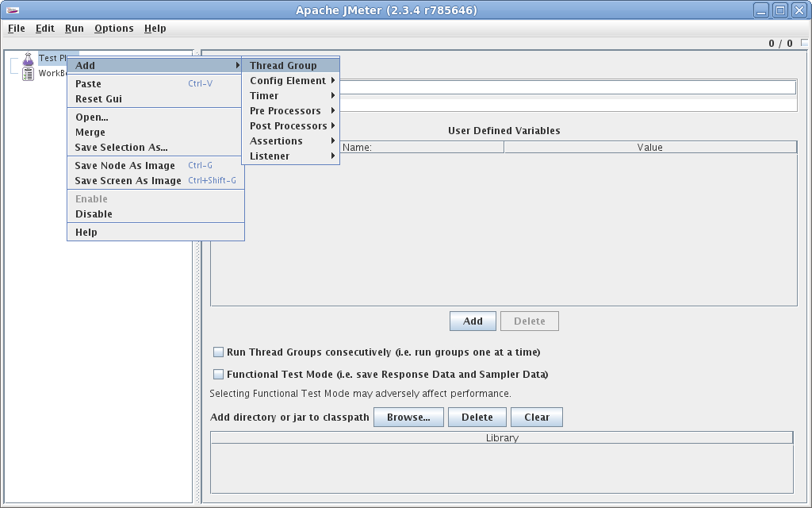Enable Functional Test Mode checkbox
The width and height of the screenshot is (812, 508).
pyautogui.click(x=219, y=375)
